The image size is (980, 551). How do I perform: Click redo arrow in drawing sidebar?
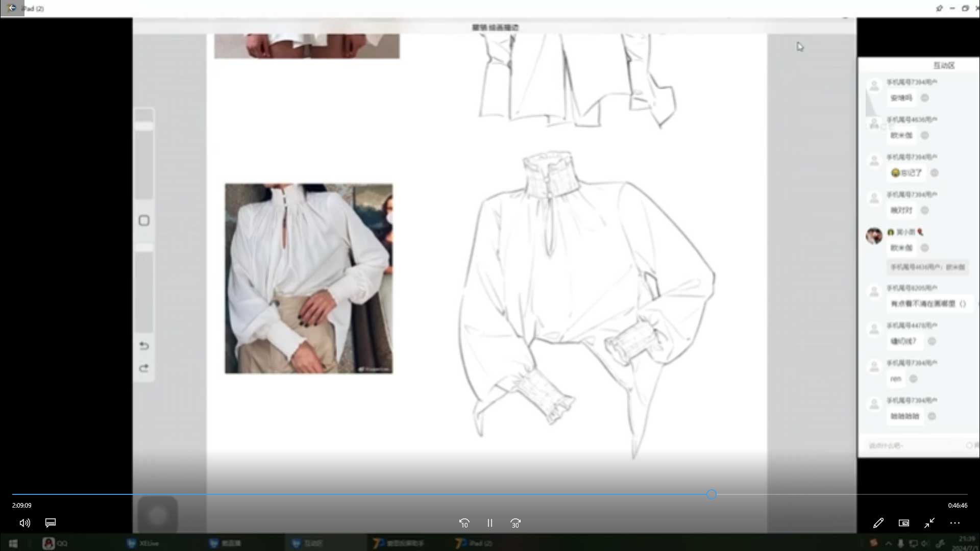144,368
